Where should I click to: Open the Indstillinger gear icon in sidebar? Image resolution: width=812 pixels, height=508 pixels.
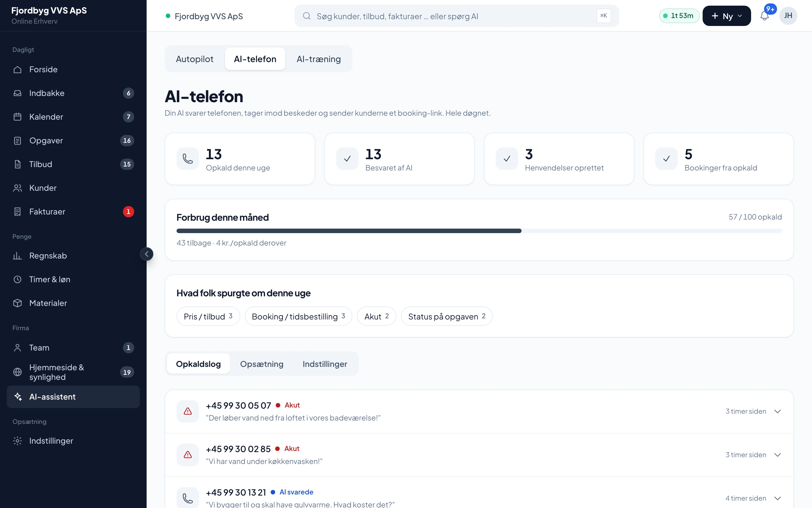[17, 441]
